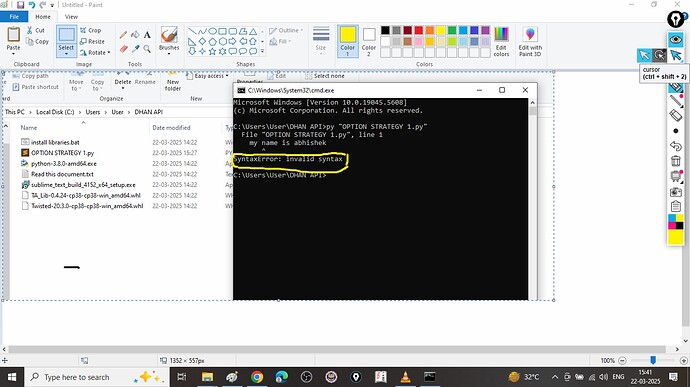The image size is (690, 387).
Task: Activate the click-through cursor mode button
Action: click(659, 55)
